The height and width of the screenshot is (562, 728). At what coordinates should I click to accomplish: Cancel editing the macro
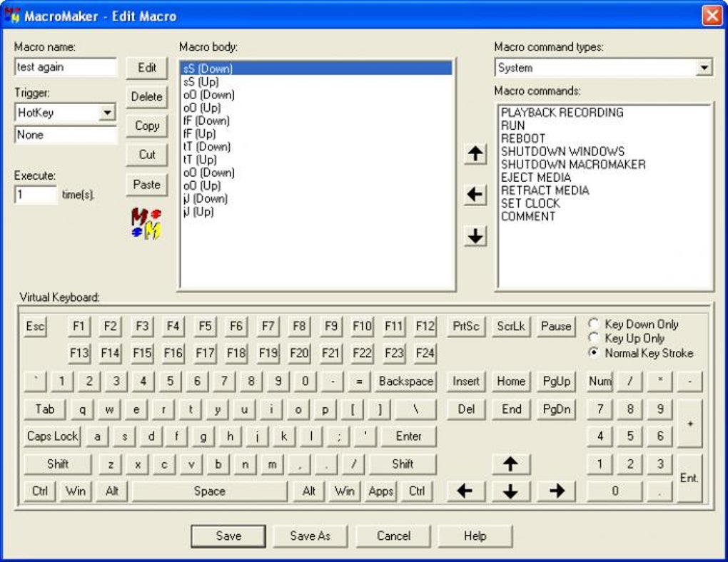tap(393, 536)
